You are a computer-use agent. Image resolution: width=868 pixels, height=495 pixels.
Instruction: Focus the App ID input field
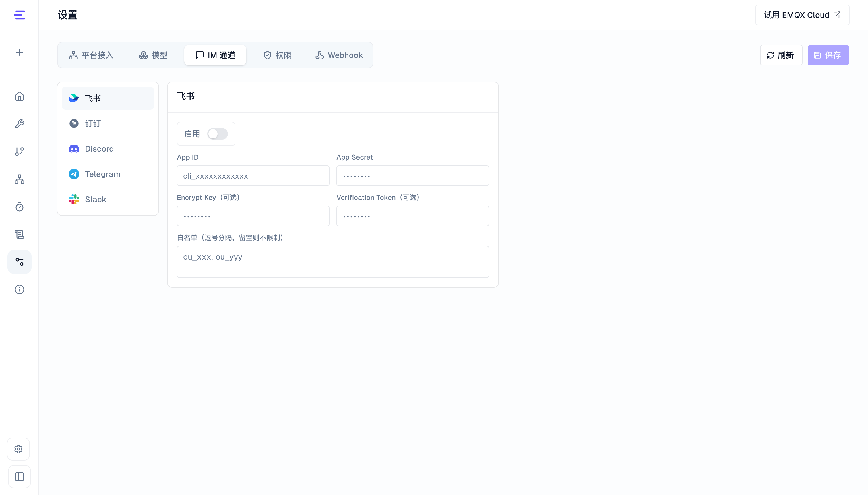[253, 176]
